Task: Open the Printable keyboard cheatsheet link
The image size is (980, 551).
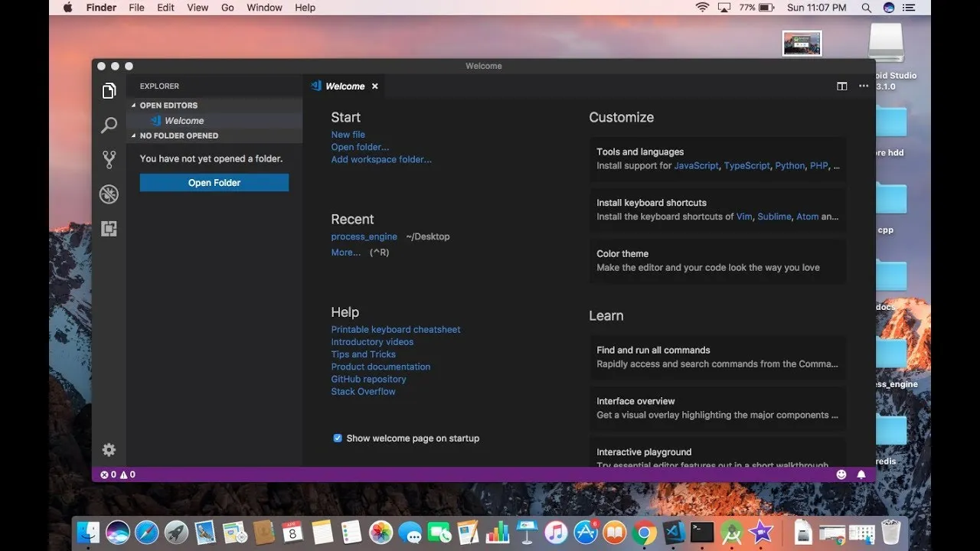Action: [395, 329]
